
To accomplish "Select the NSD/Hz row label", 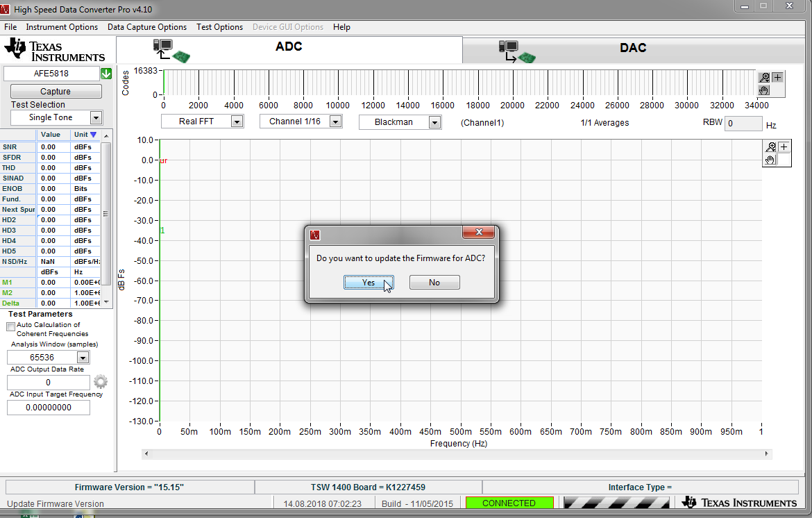I will pos(17,262).
